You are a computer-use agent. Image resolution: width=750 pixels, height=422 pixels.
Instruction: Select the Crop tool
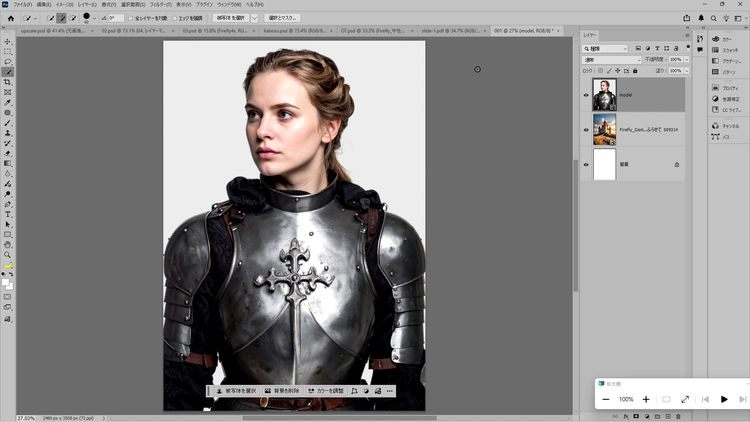(8, 82)
